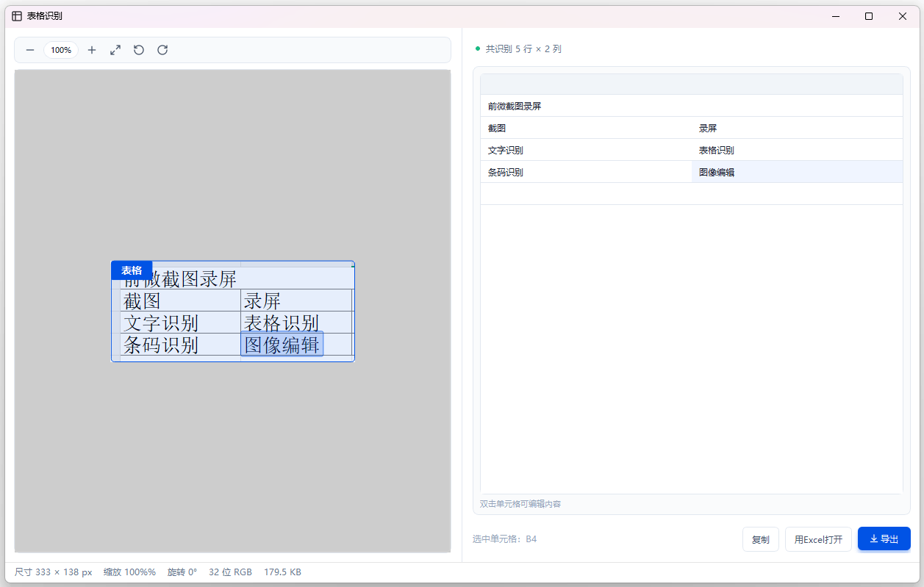Select the 表格识别 result cell
The height and width of the screenshot is (587, 924).
797,150
